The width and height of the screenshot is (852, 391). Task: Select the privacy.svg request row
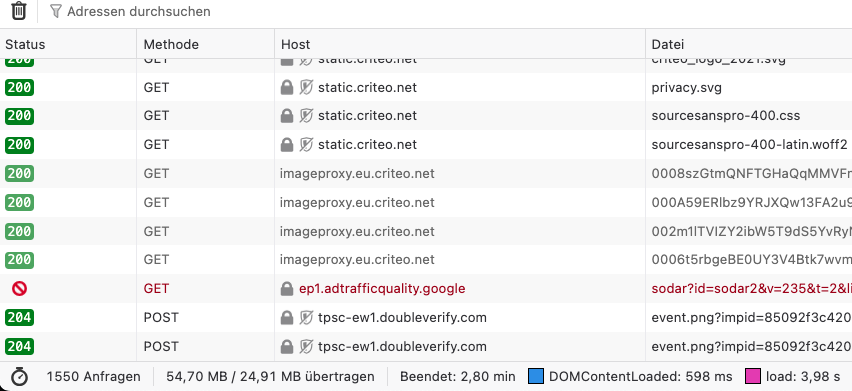pos(426,87)
